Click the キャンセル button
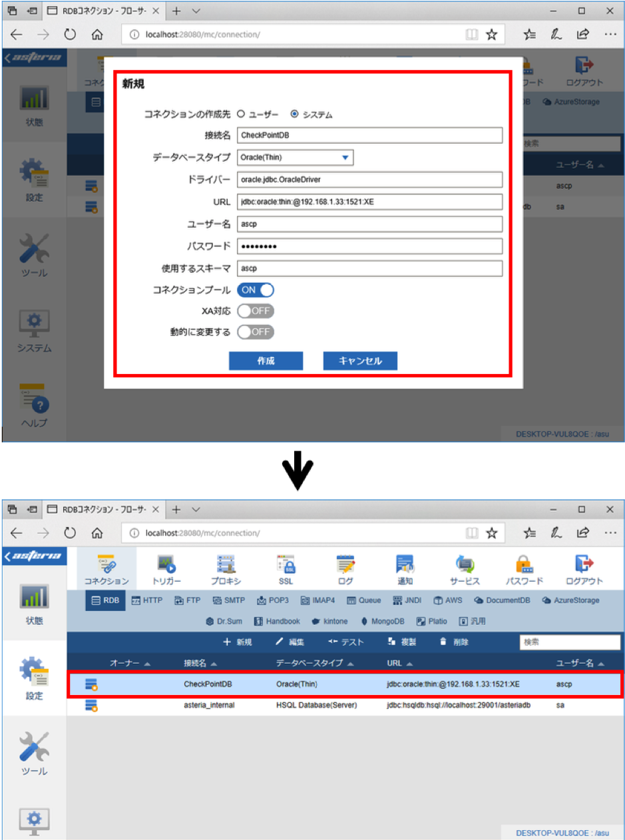Viewport: 625px width, 840px height. click(x=360, y=361)
